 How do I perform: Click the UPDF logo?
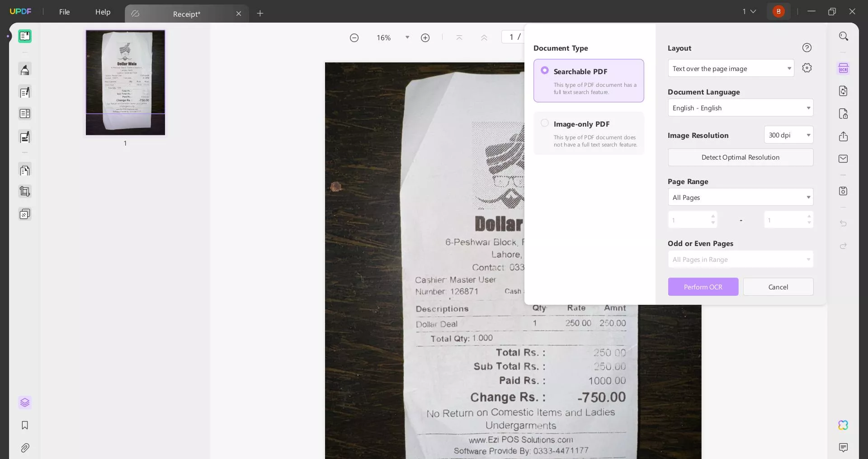click(21, 11)
